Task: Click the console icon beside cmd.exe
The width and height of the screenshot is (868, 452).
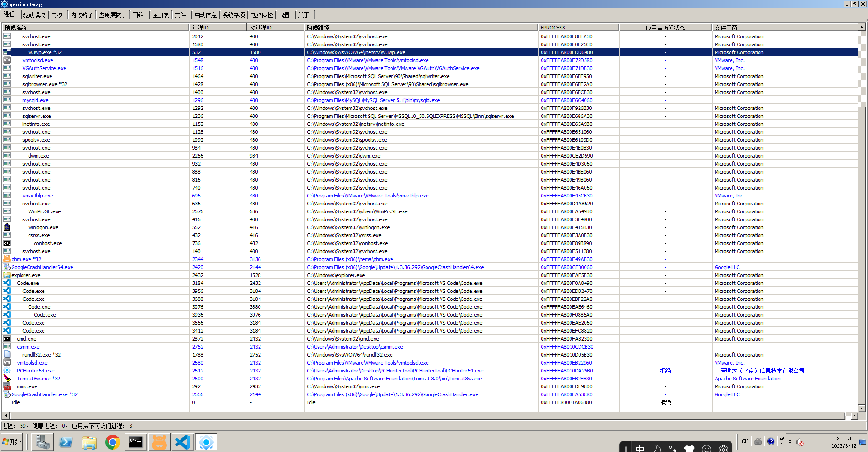Action: pyautogui.click(x=7, y=338)
